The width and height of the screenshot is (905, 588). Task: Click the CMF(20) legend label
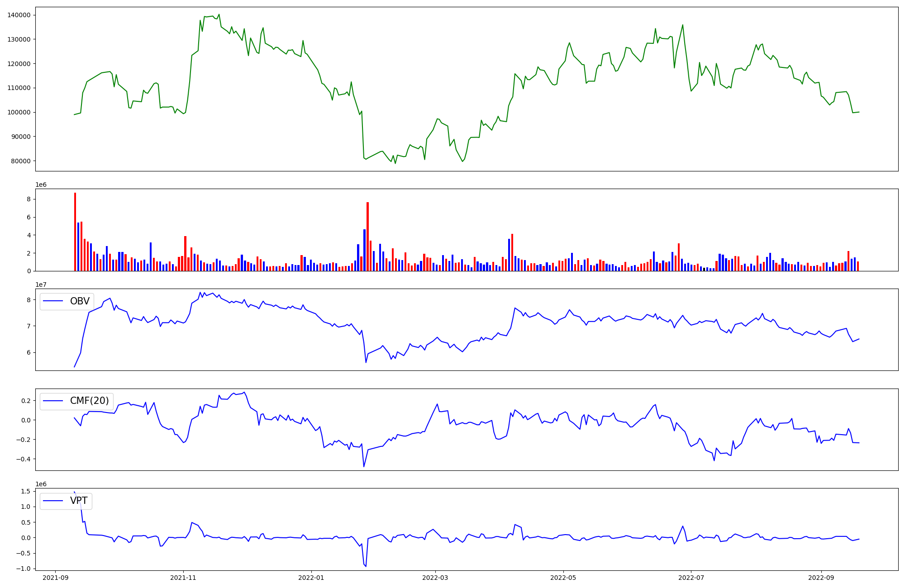[x=89, y=401]
